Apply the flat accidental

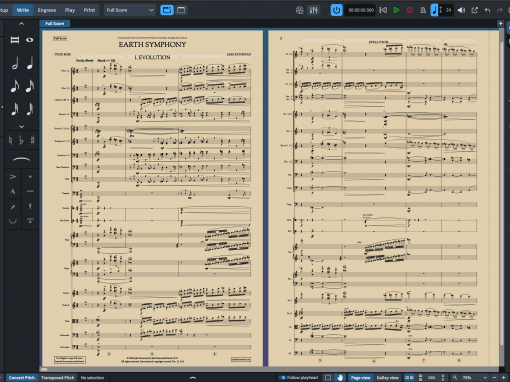click(21, 140)
